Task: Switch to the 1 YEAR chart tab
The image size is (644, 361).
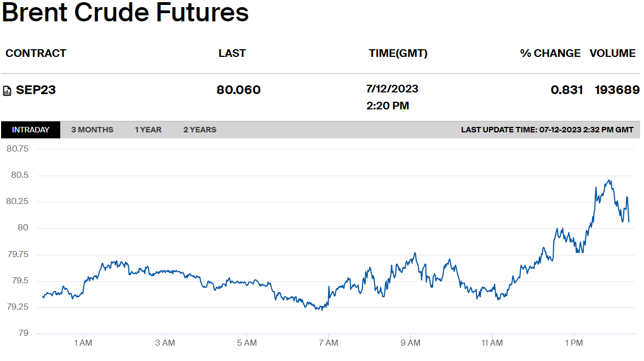Action: pyautogui.click(x=148, y=130)
